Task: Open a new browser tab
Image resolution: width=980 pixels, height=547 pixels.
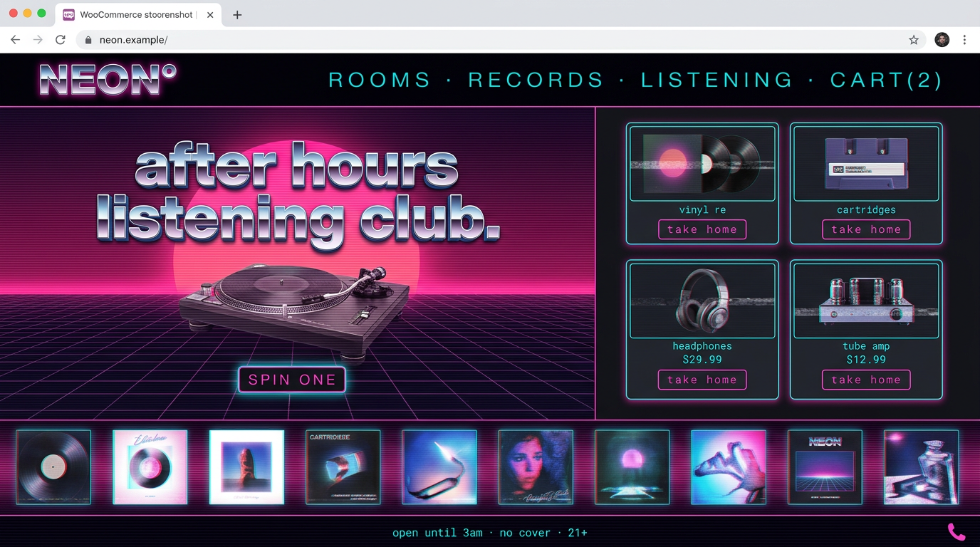Action: (x=237, y=15)
